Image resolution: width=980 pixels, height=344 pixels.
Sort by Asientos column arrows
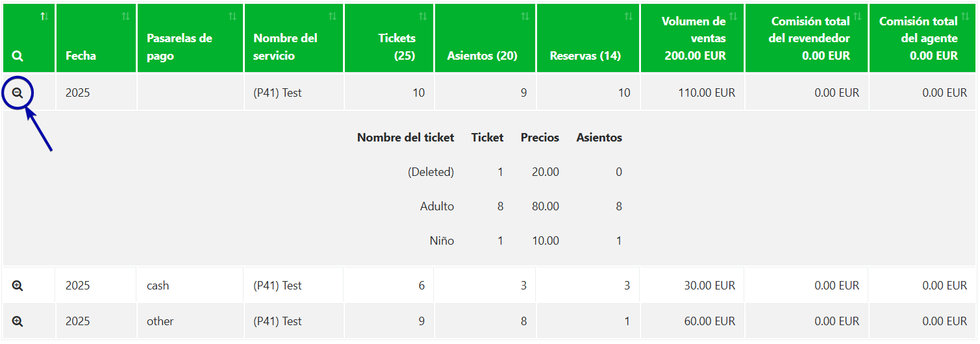[x=525, y=16]
